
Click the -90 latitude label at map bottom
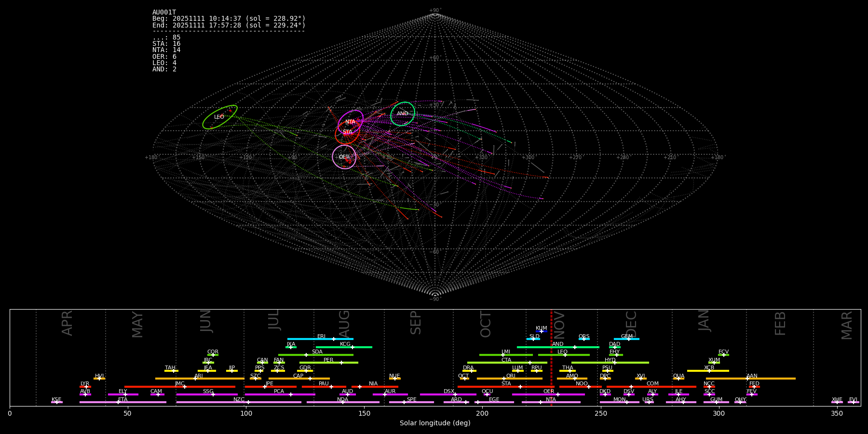click(x=435, y=299)
